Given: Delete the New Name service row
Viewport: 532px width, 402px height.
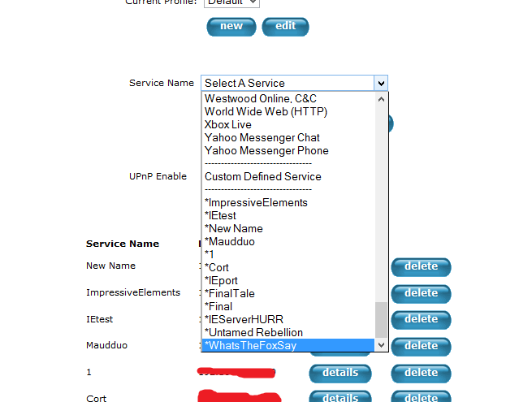Looking at the screenshot, I should (421, 267).
